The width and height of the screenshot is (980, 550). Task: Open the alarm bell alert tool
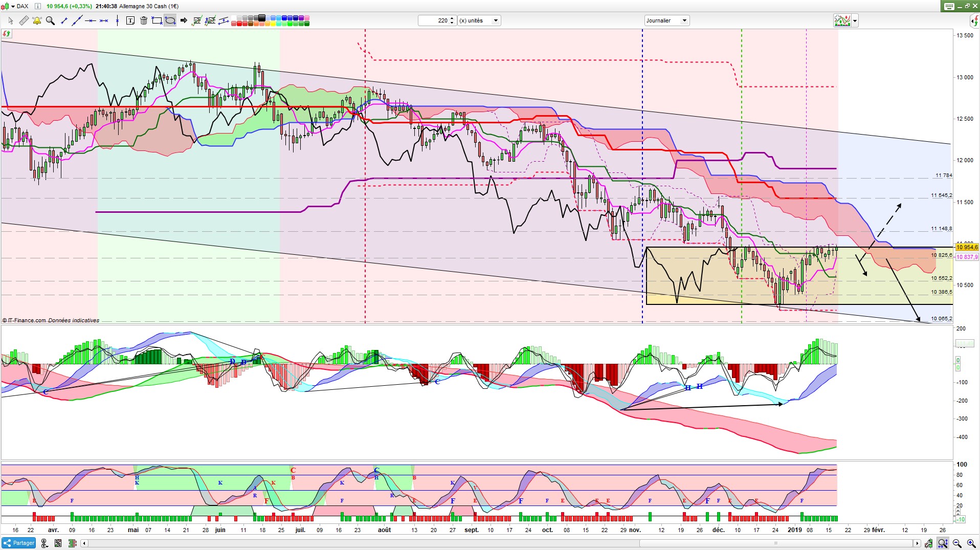point(37,20)
